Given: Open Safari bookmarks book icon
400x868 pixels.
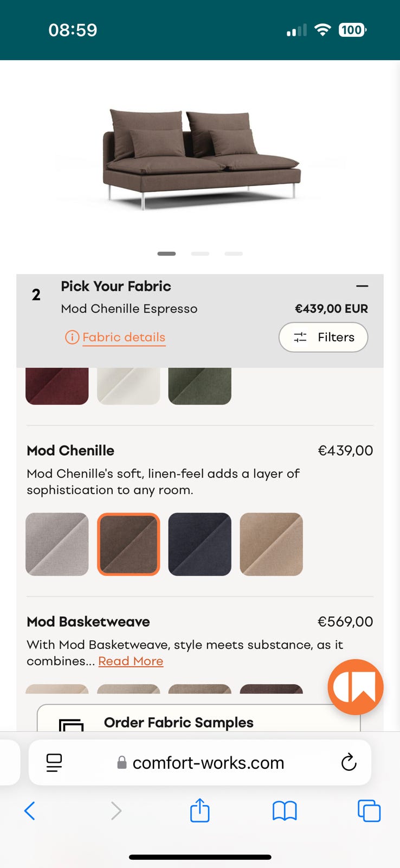Looking at the screenshot, I should pos(285,810).
